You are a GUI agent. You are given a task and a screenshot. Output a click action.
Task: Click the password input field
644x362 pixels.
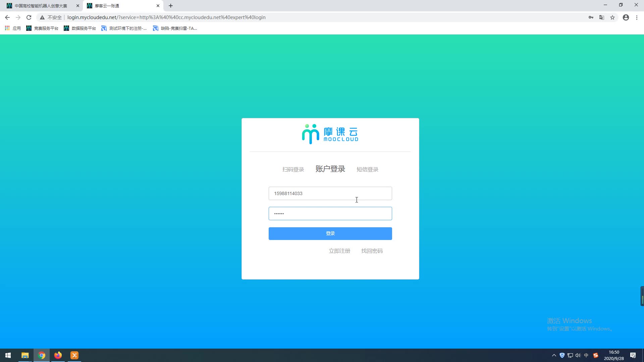(x=330, y=214)
